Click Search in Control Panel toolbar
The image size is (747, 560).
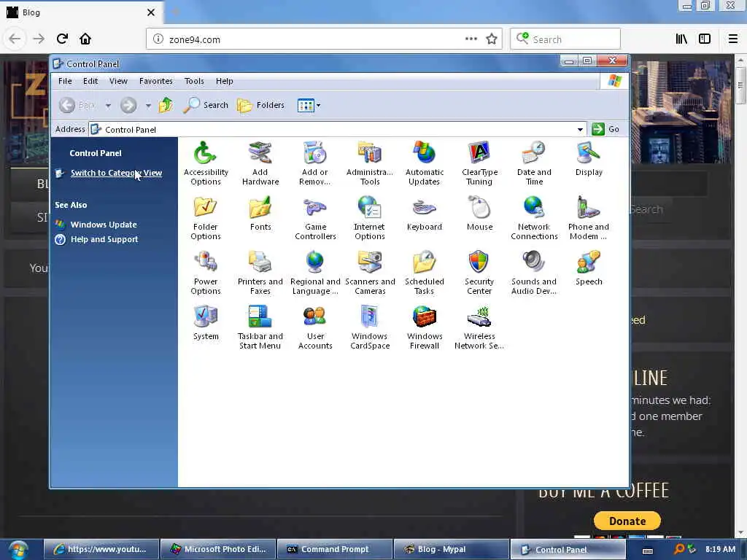(206, 105)
